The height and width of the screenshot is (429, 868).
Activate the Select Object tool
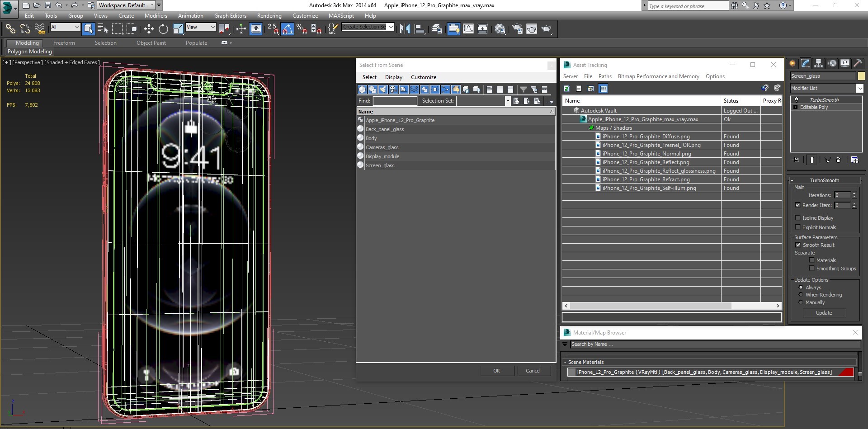coord(89,29)
